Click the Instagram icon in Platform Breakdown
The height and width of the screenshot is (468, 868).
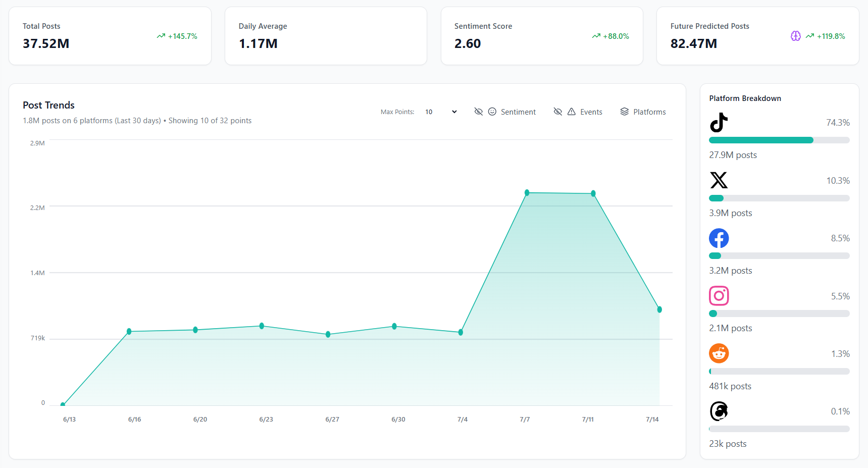point(719,295)
